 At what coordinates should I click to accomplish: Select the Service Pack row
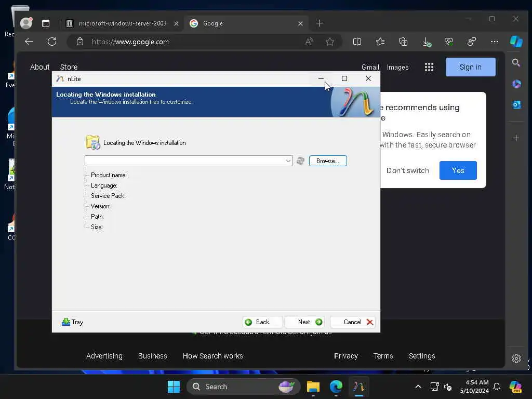[108, 196]
